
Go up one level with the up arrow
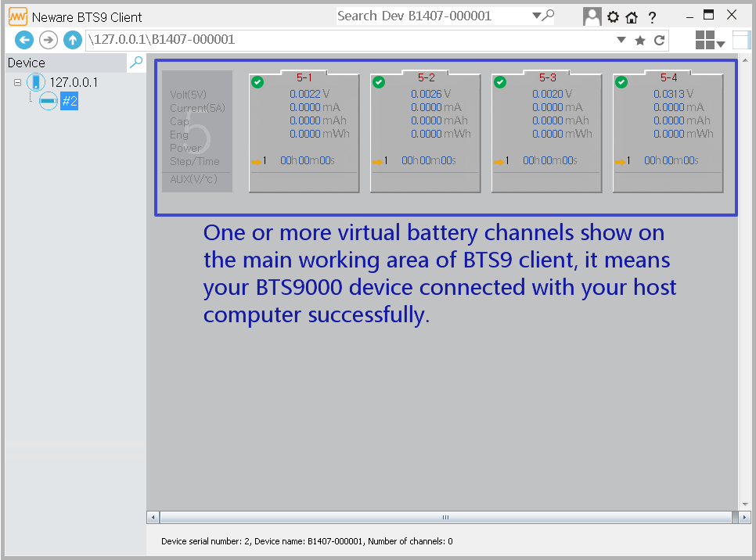point(72,40)
